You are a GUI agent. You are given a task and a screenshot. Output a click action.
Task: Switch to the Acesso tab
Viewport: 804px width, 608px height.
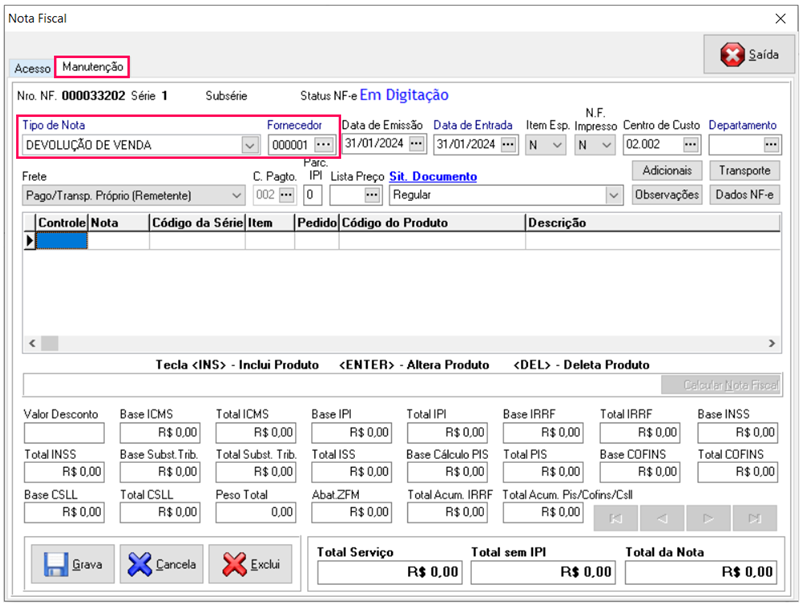point(31,68)
